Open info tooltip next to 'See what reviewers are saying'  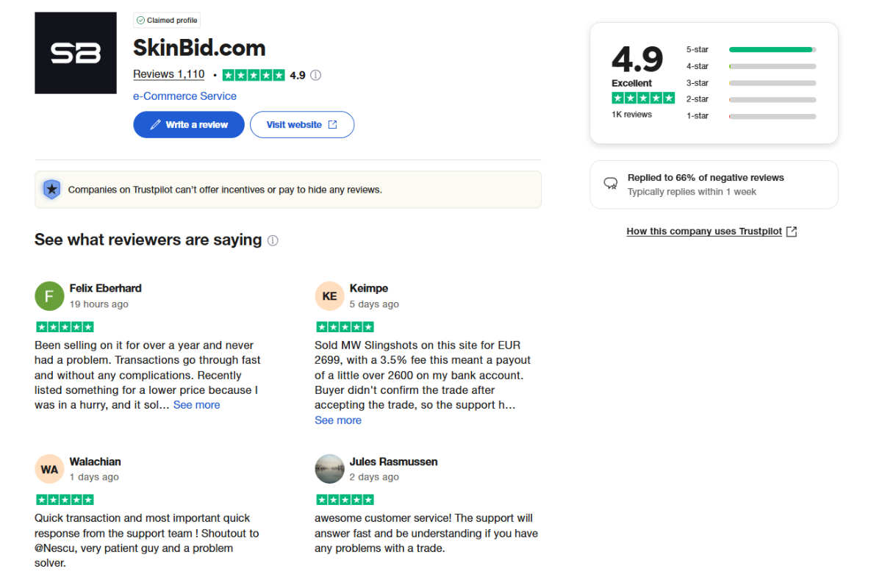click(273, 240)
